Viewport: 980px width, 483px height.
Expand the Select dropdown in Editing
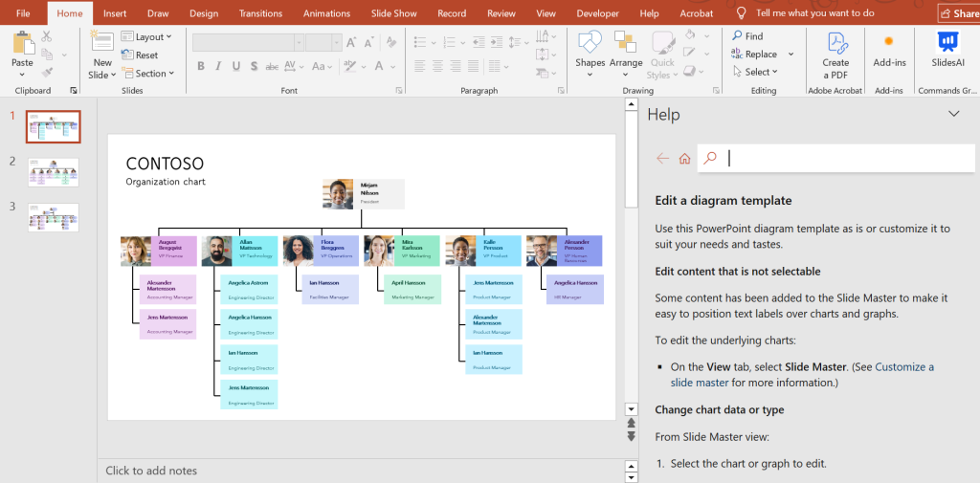(x=756, y=72)
